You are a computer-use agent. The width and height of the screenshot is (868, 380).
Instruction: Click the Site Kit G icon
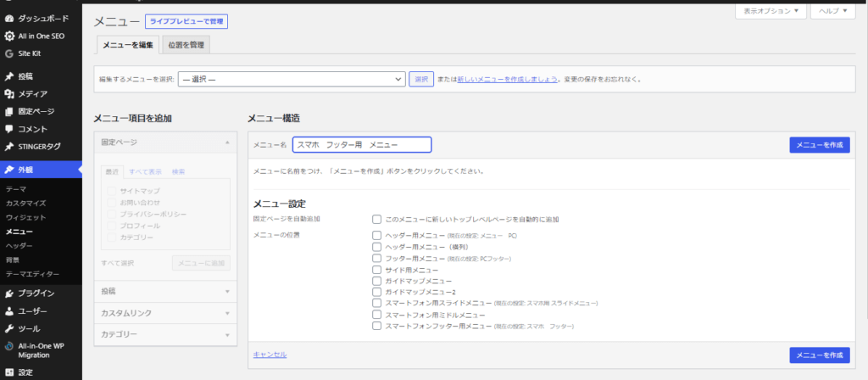8,53
